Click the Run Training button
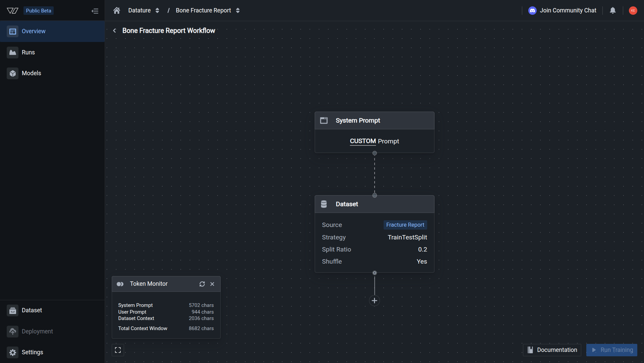644x363 pixels. pos(611,350)
